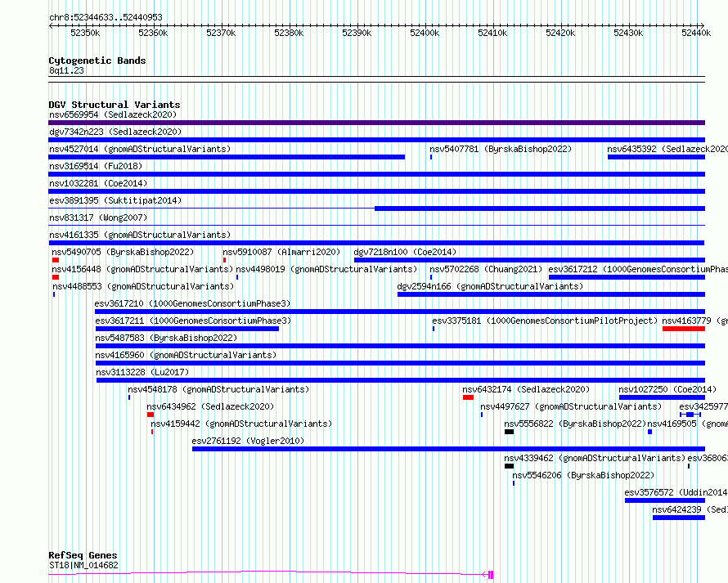Viewport: 728px width, 583px height.
Task: Select nsv5407781 (ByrskaBishop2022) label
Action: pos(501,149)
